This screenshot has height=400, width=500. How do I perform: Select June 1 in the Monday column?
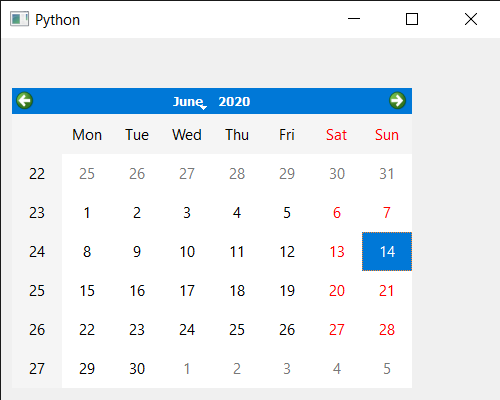(x=87, y=213)
